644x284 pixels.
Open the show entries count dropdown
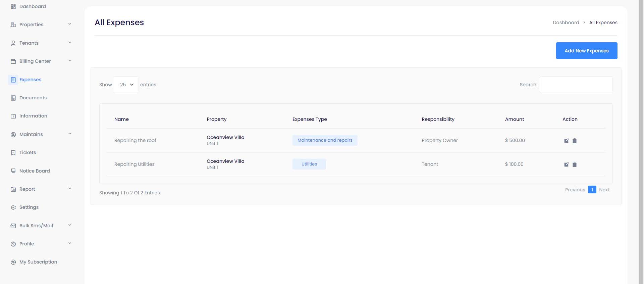point(126,85)
